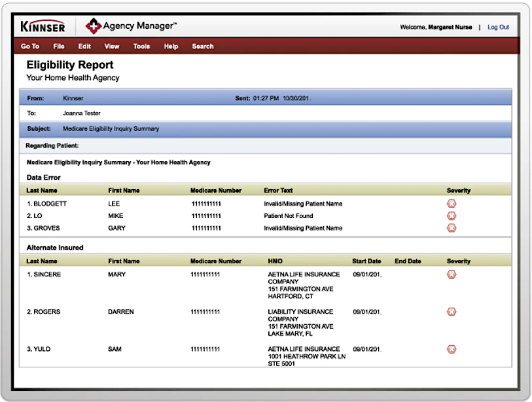Click Severity header in Alternate Insured table

coord(458,261)
